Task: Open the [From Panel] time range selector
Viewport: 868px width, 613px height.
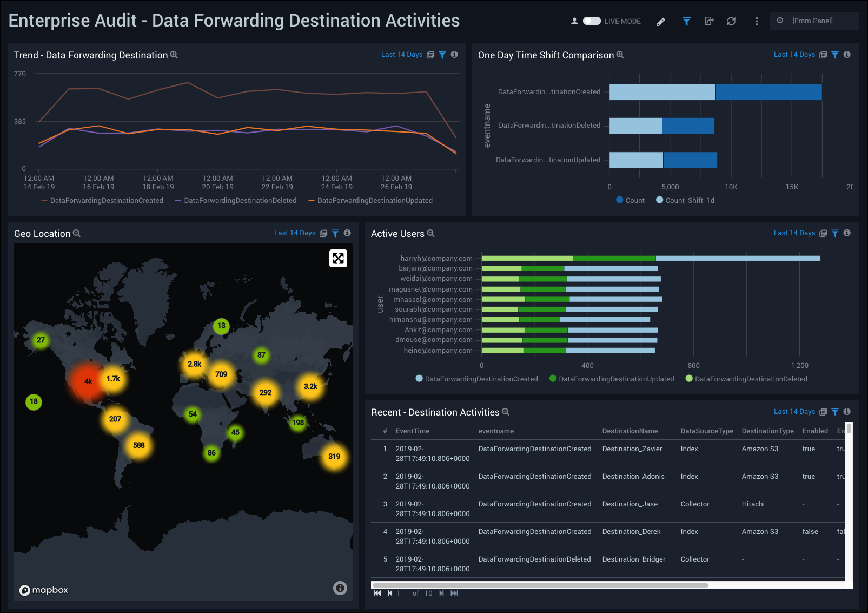Action: click(x=813, y=21)
